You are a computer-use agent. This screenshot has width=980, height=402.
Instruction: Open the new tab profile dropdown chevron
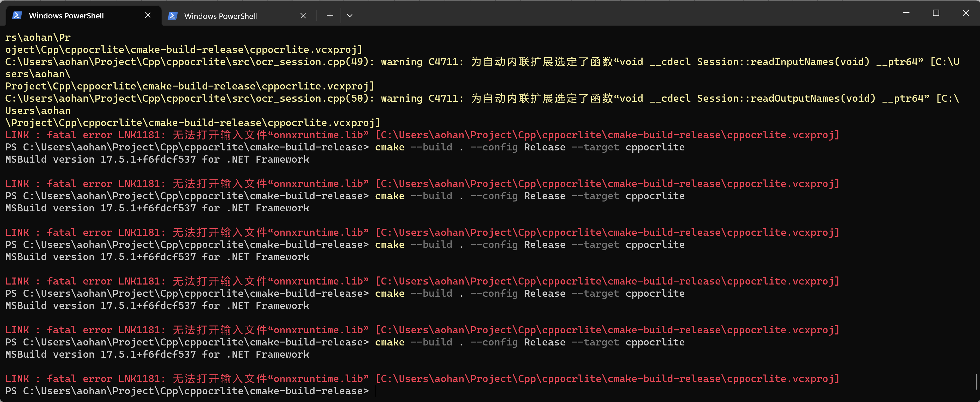click(x=350, y=15)
